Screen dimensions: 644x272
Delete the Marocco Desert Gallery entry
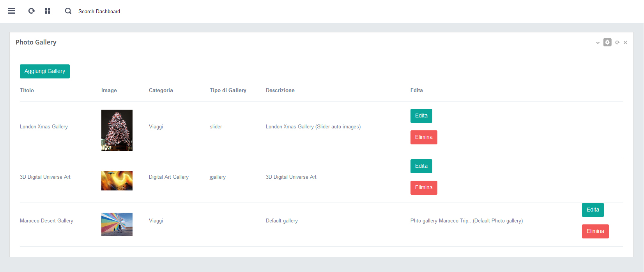595,231
